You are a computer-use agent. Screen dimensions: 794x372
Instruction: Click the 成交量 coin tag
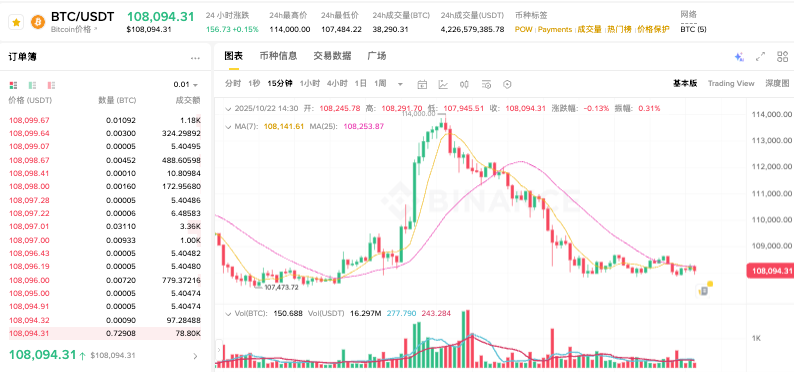[x=589, y=29]
